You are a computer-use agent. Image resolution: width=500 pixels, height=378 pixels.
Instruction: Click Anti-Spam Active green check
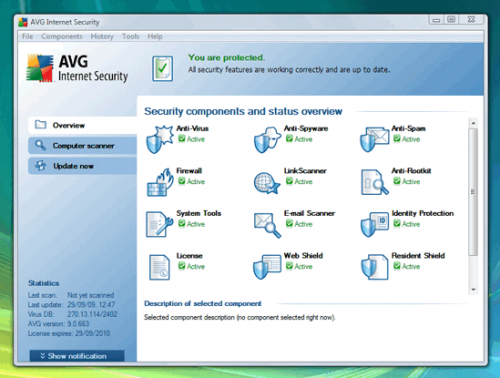(x=397, y=138)
